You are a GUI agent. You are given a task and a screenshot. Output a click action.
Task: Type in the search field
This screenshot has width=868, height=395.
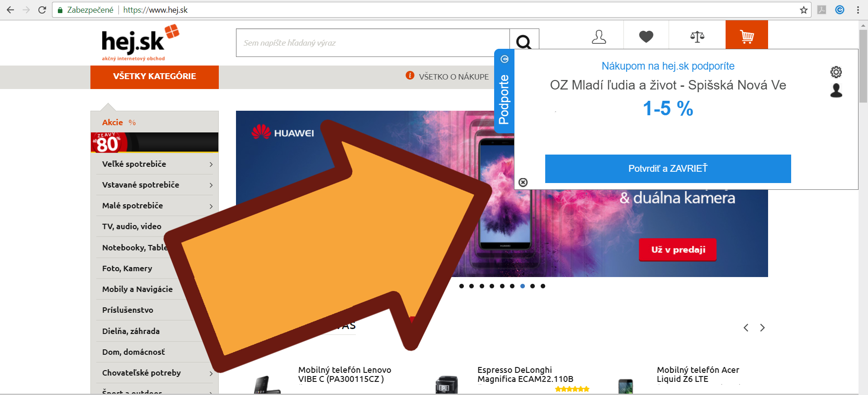pos(373,43)
